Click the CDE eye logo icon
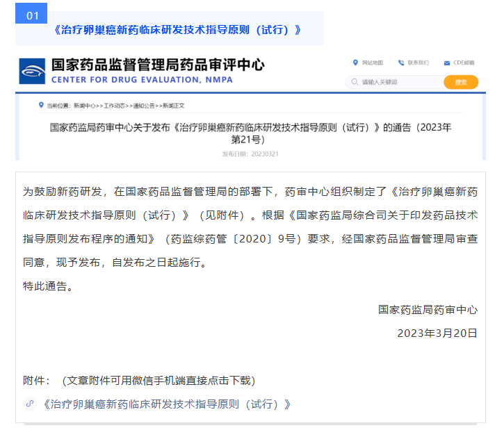 pos(33,71)
